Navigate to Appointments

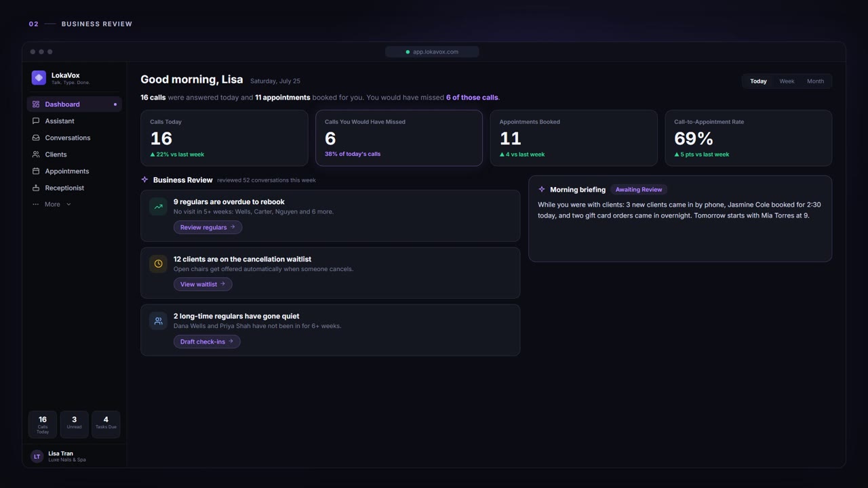click(x=74, y=171)
